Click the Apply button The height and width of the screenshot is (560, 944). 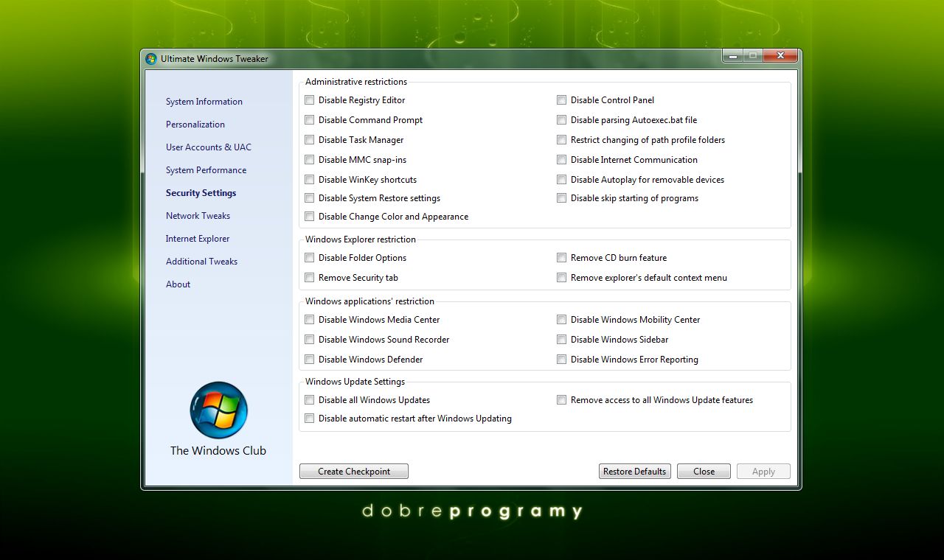(x=763, y=472)
